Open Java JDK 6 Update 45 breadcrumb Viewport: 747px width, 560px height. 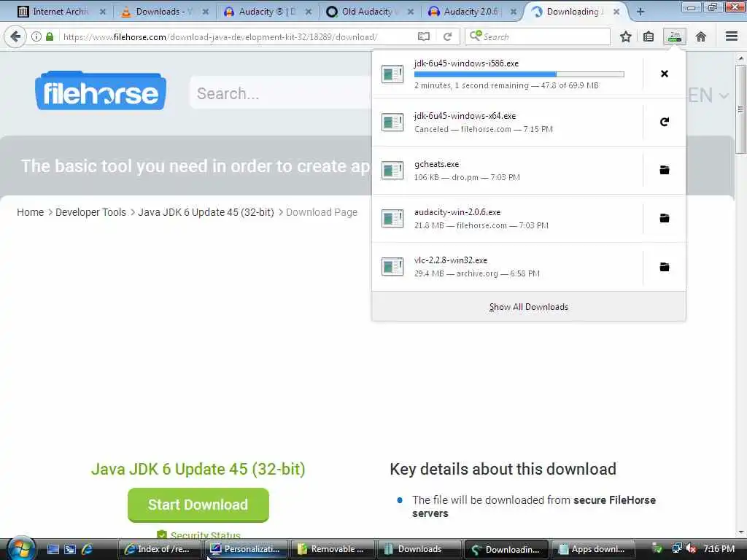[206, 212]
